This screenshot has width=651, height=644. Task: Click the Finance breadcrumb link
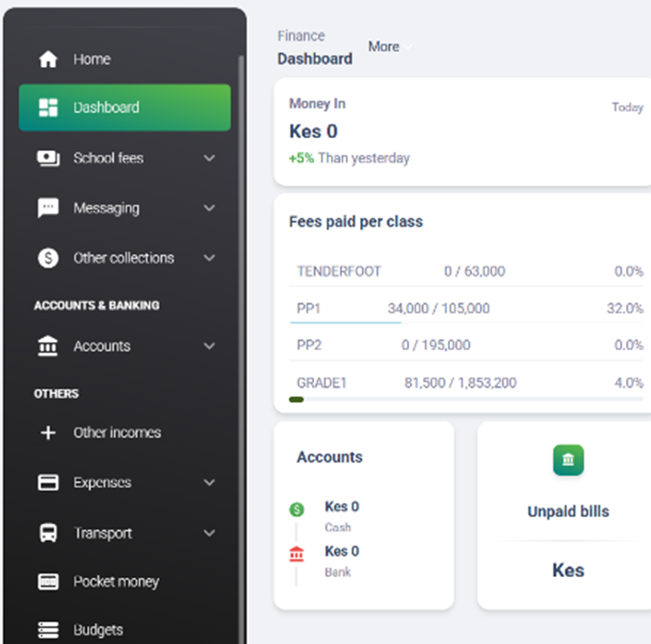pyautogui.click(x=301, y=35)
